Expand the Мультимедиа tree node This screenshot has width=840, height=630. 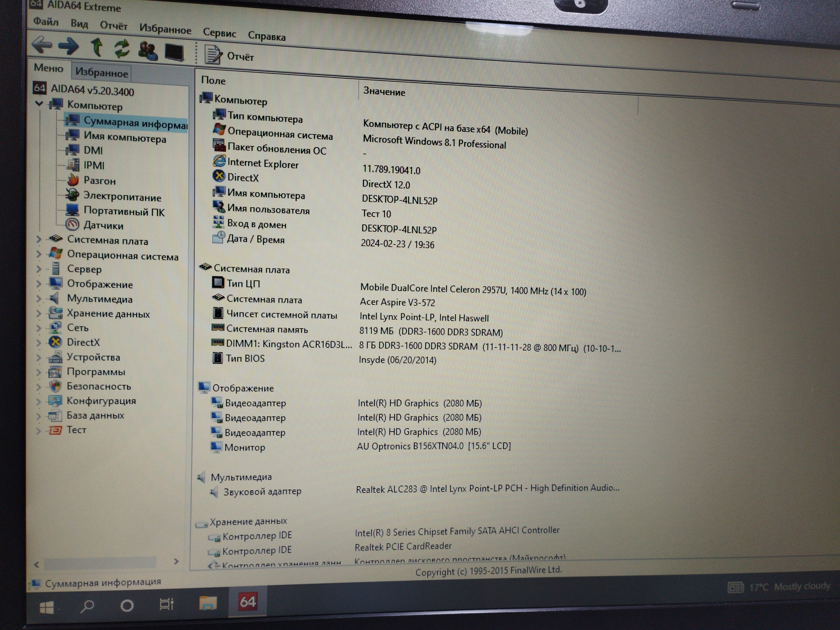pyautogui.click(x=38, y=298)
